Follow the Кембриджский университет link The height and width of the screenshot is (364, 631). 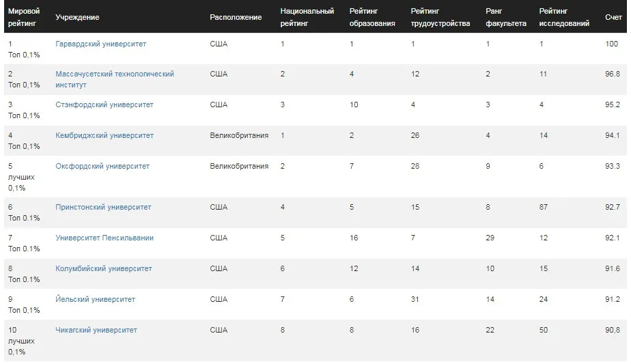coord(104,135)
